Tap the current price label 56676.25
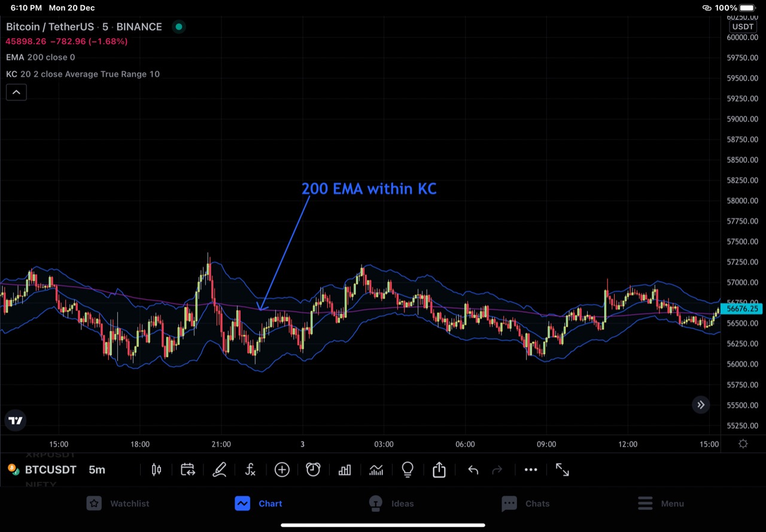766x532 pixels. pos(743,309)
